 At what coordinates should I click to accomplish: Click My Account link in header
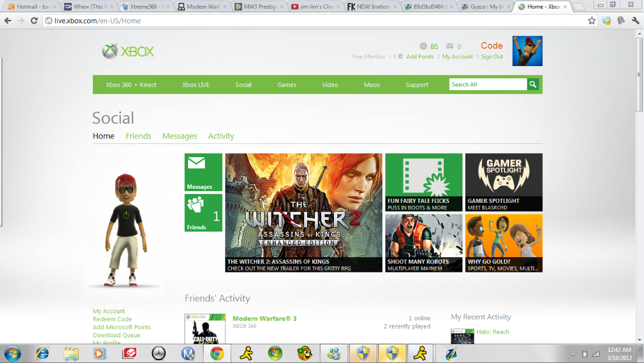[457, 57]
